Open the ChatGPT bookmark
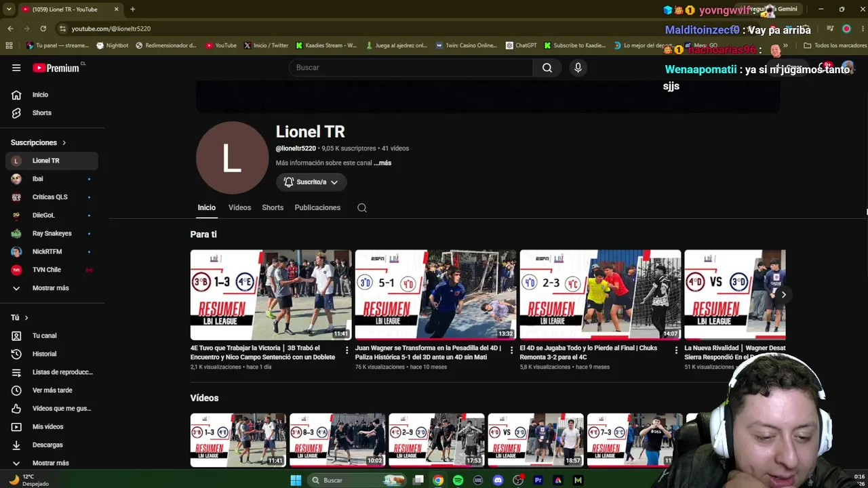The image size is (868, 488). [x=521, y=45]
